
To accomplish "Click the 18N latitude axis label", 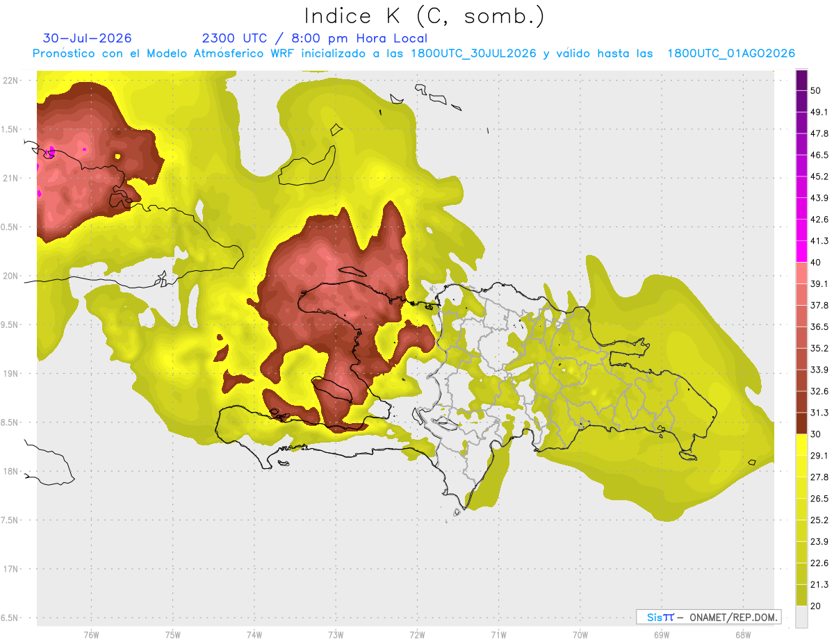I will coord(10,471).
